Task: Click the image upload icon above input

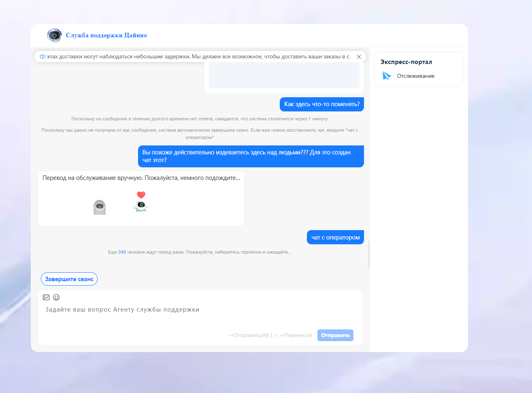Action: coord(46,297)
